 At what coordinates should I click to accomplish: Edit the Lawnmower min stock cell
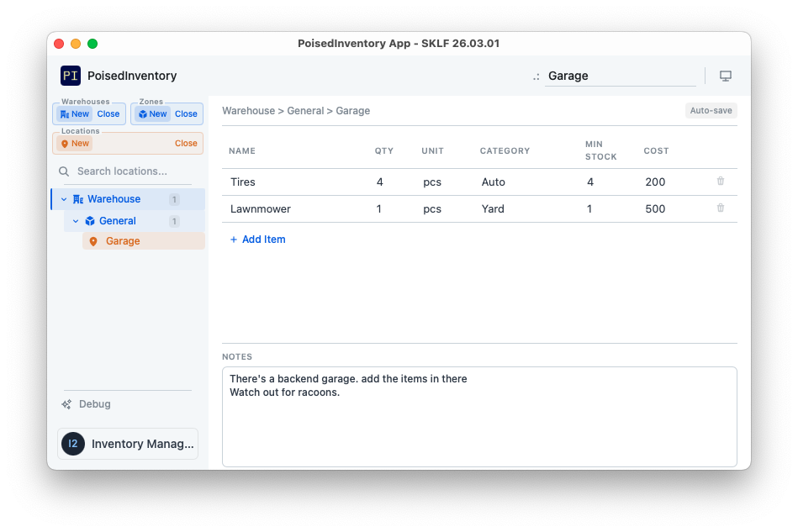(589, 209)
